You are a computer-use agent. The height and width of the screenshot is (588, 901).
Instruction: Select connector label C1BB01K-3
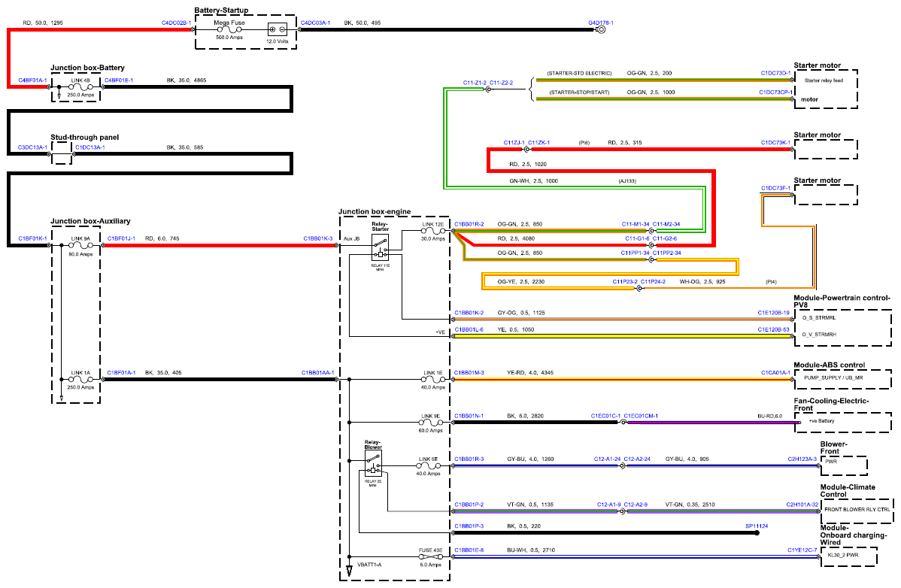pyautogui.click(x=318, y=238)
